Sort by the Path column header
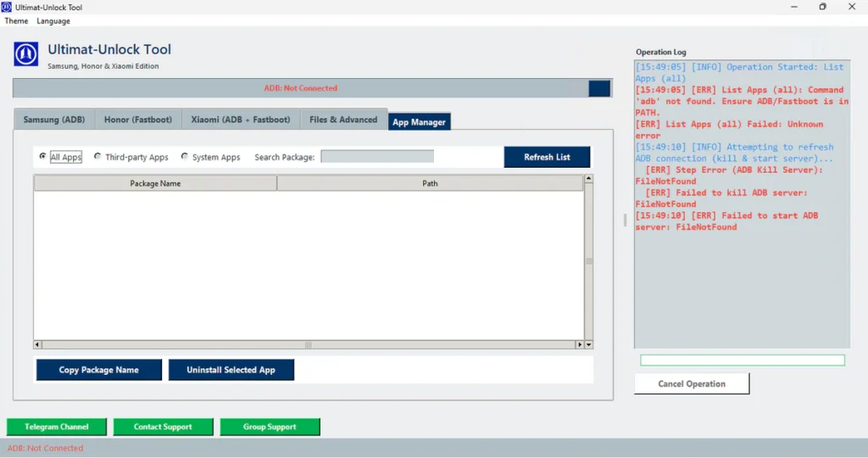 pos(430,183)
